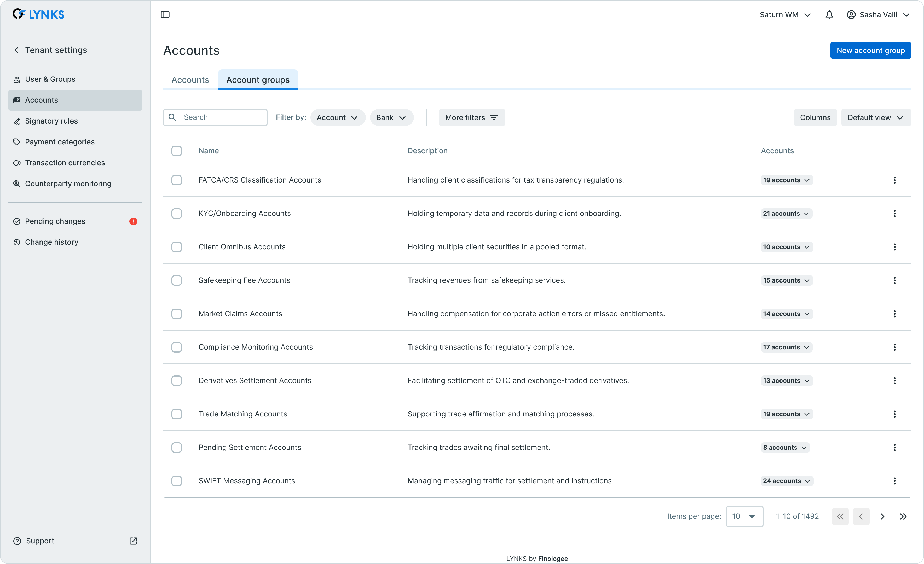
Task: Switch to the Accounts tab
Action: click(190, 80)
